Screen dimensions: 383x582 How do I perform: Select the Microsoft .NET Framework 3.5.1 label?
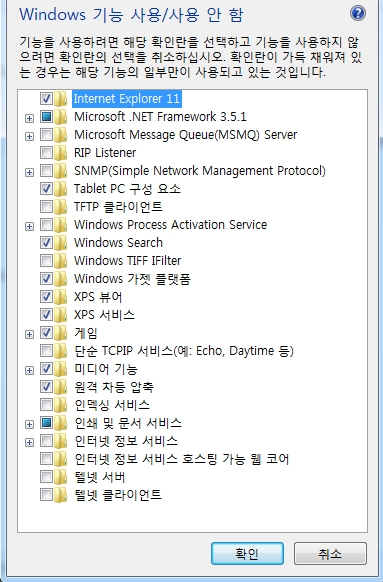point(160,117)
